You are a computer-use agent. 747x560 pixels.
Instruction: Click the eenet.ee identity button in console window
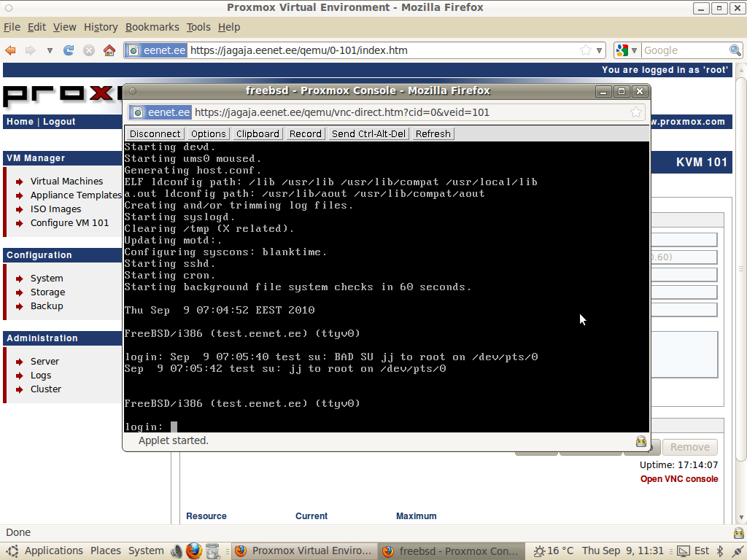click(x=161, y=112)
